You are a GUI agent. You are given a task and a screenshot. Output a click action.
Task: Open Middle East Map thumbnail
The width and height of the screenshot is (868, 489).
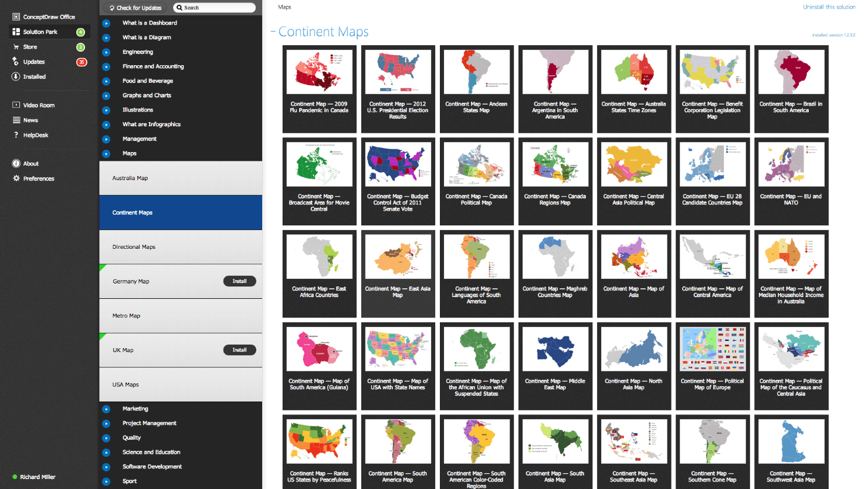pos(555,366)
